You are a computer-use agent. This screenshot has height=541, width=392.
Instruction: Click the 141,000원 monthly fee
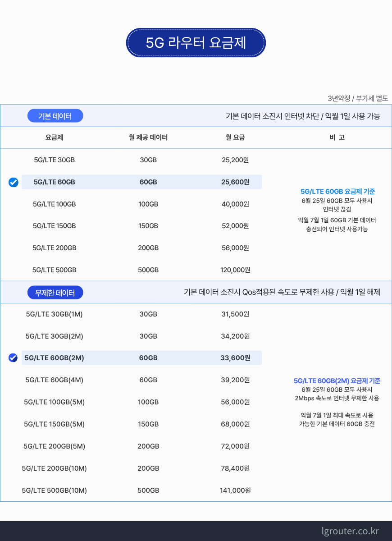(x=235, y=491)
